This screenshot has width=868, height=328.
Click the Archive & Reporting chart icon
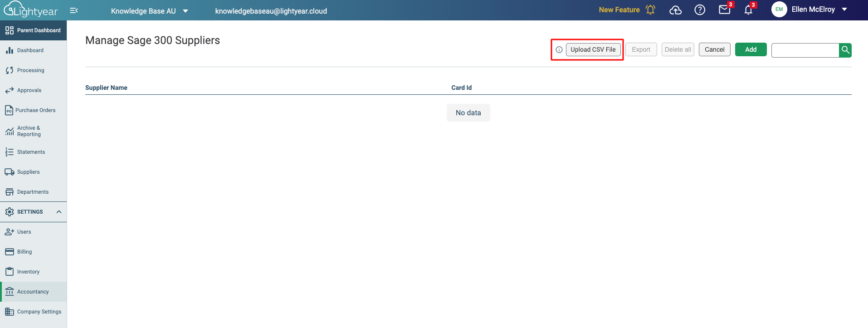coord(10,132)
